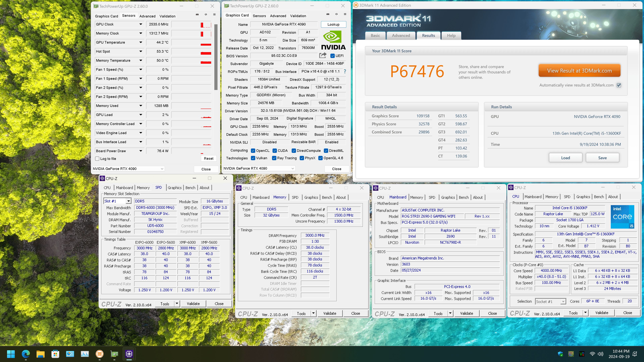Open the Board Power Draw dropdown arrow
This screenshot has height=362, width=644.
(141, 151)
